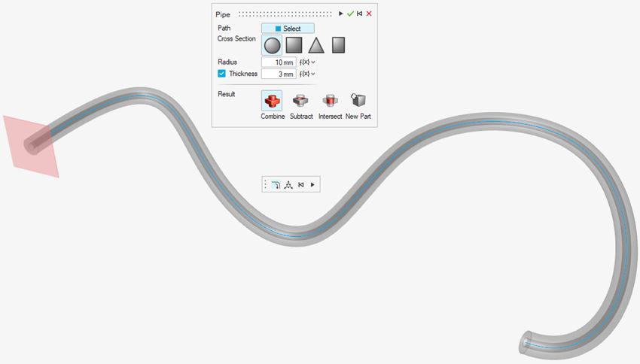Click the reset icon in Pipe panel header
The height and width of the screenshot is (364, 640).
pyautogui.click(x=360, y=14)
